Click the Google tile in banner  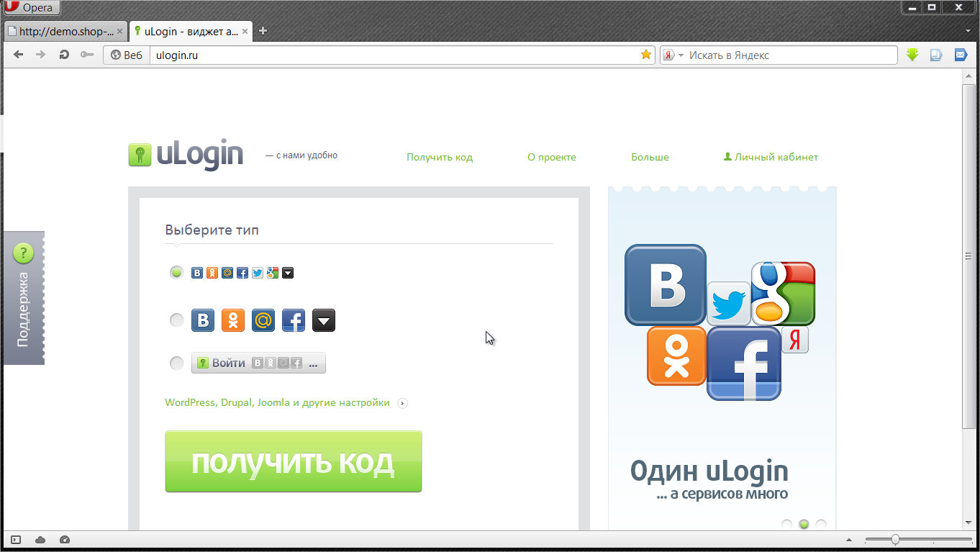784,294
